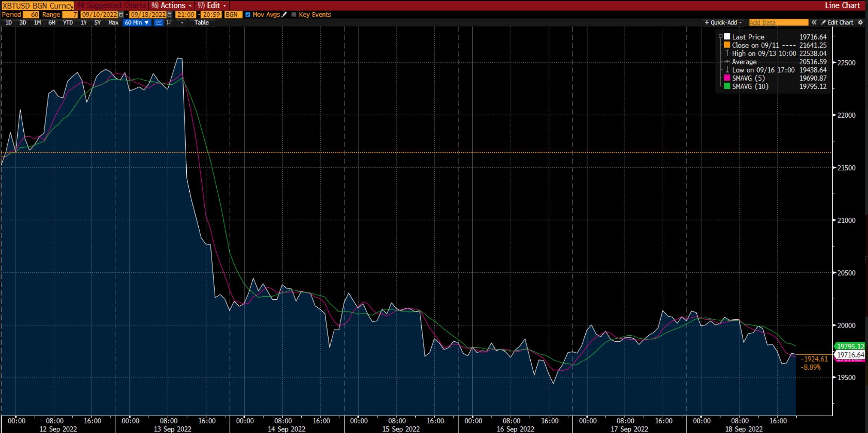Viewport: 868px width, 433px height.
Task: Open the Table view
Action: 202,23
